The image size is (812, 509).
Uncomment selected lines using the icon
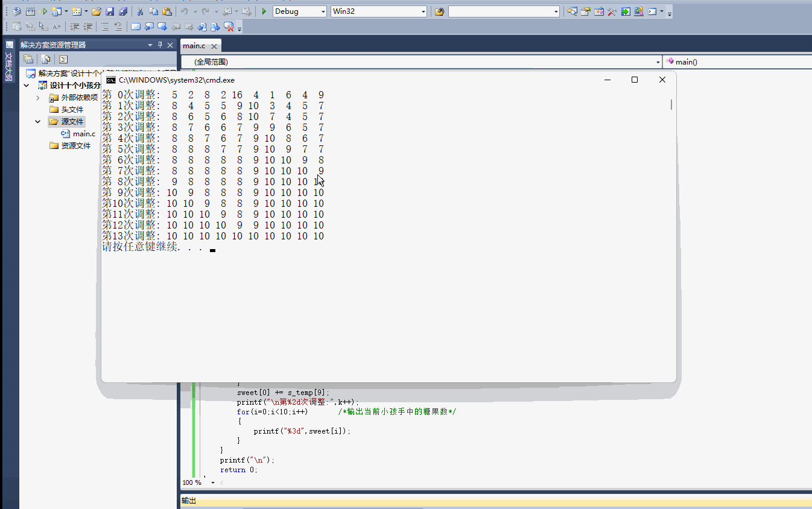click(x=118, y=27)
